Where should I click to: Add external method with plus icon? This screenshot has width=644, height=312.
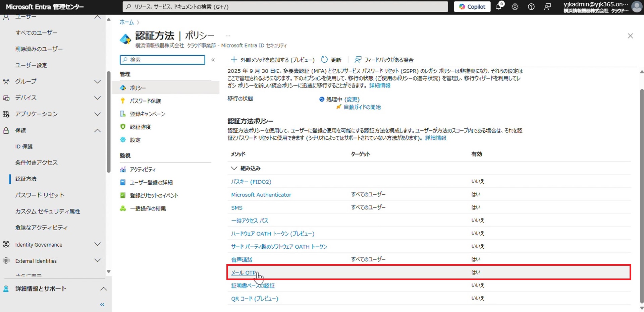coord(234,60)
